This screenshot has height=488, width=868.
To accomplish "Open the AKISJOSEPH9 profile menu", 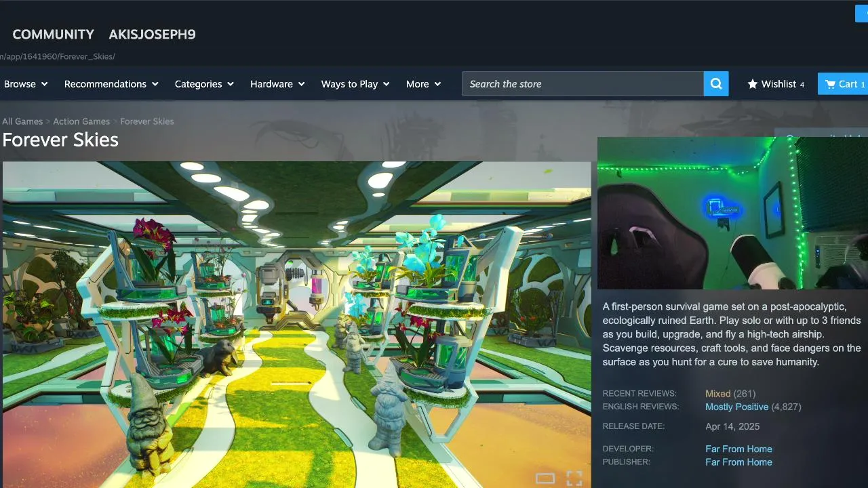I will click(152, 35).
